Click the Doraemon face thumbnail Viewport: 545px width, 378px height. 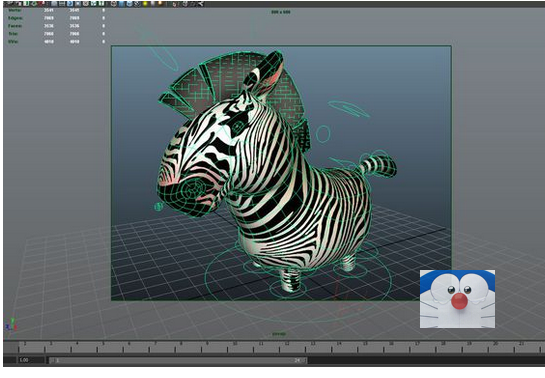click(457, 299)
